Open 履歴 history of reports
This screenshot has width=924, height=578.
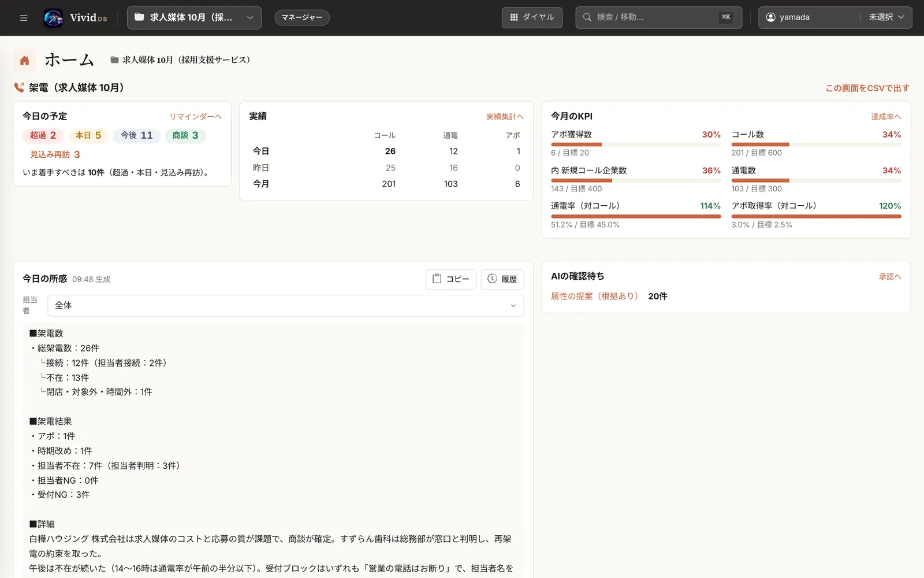coord(502,279)
